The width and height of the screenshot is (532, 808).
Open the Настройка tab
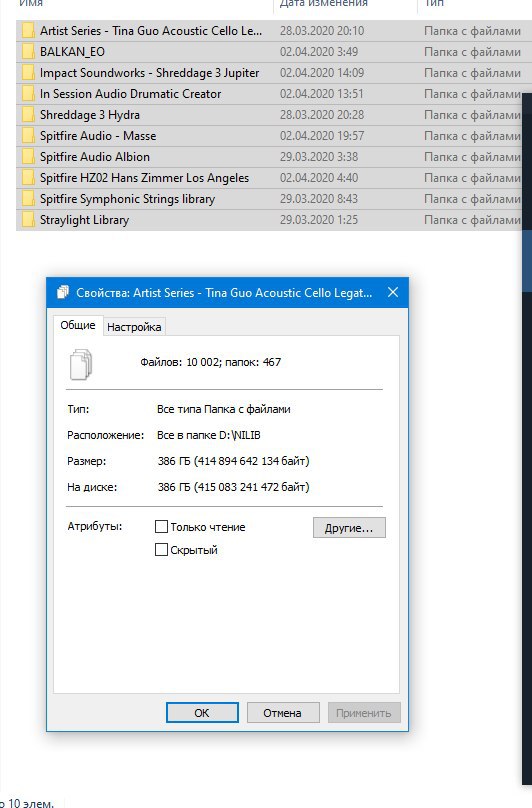tap(134, 327)
